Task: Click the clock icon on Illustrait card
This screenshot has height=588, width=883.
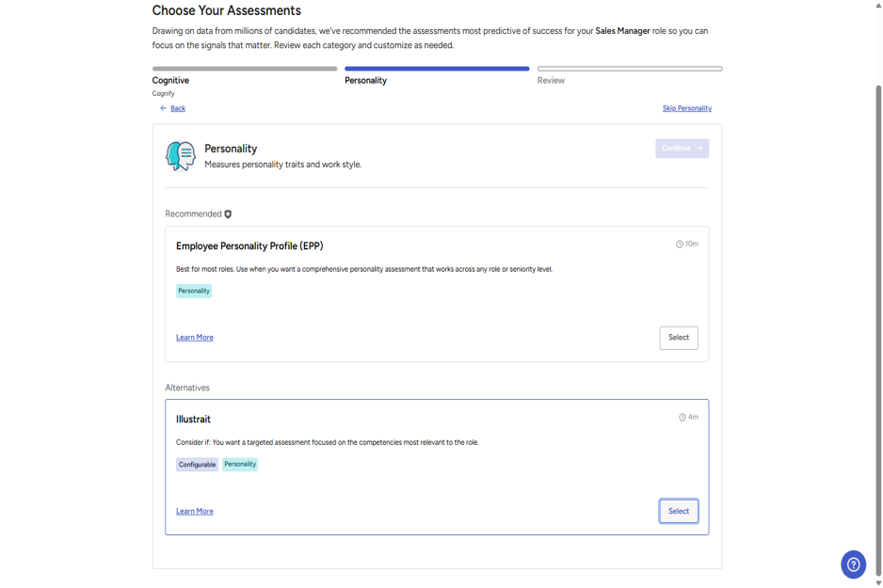Action: click(682, 418)
